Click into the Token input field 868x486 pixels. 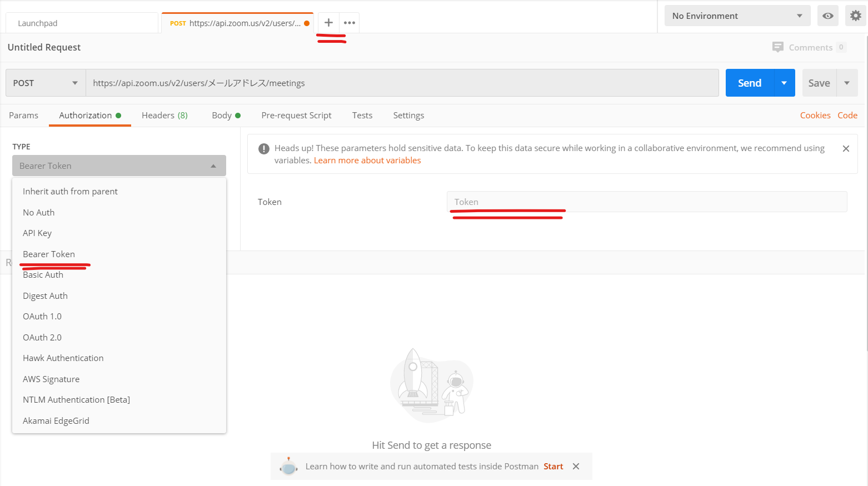coord(647,202)
